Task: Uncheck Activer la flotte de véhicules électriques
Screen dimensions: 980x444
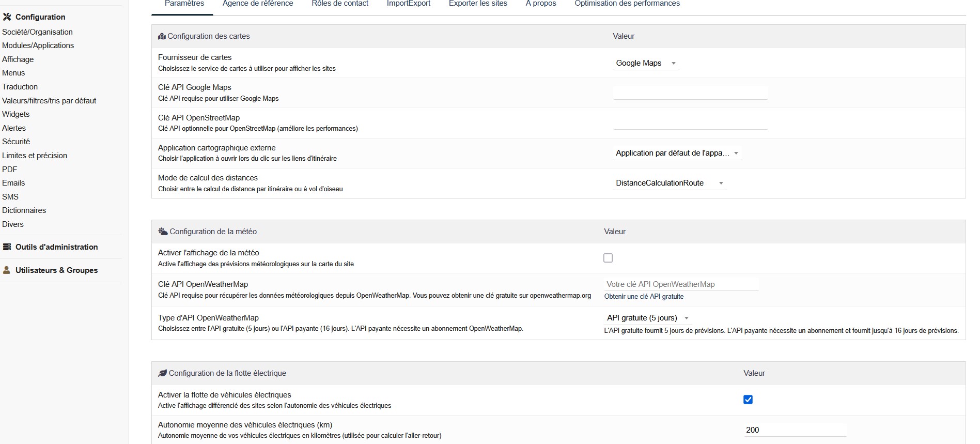Action: [748, 400]
